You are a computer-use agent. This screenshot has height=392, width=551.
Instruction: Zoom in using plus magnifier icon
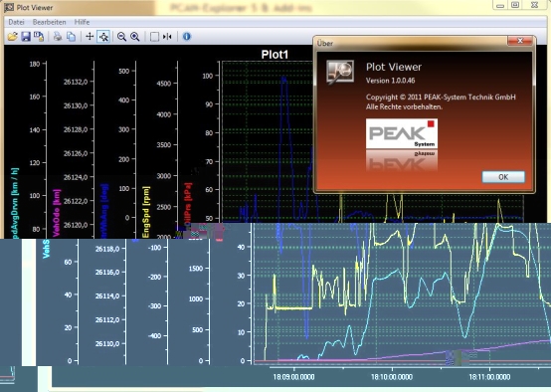point(135,37)
